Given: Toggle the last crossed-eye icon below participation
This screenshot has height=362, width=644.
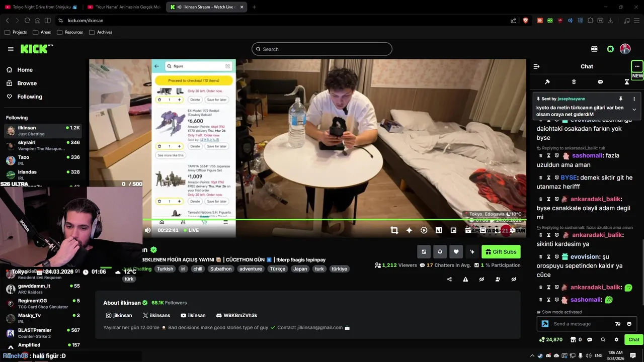Looking at the screenshot, I should (x=514, y=279).
